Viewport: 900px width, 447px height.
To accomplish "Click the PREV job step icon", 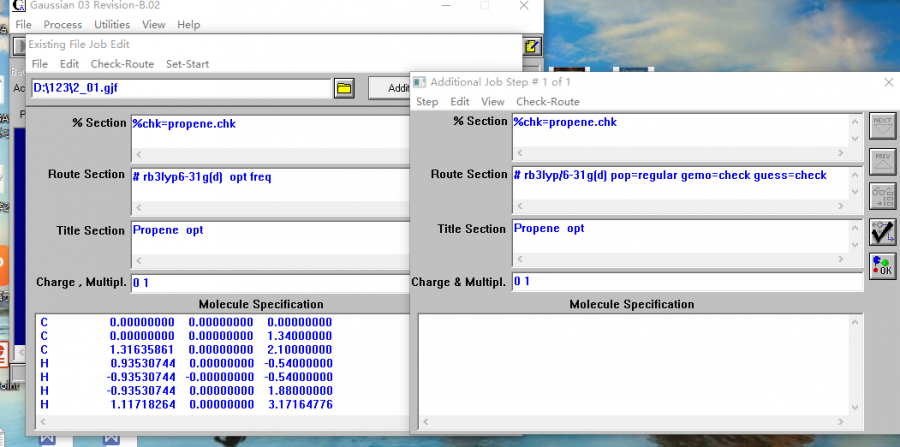I will pyautogui.click(x=882, y=162).
